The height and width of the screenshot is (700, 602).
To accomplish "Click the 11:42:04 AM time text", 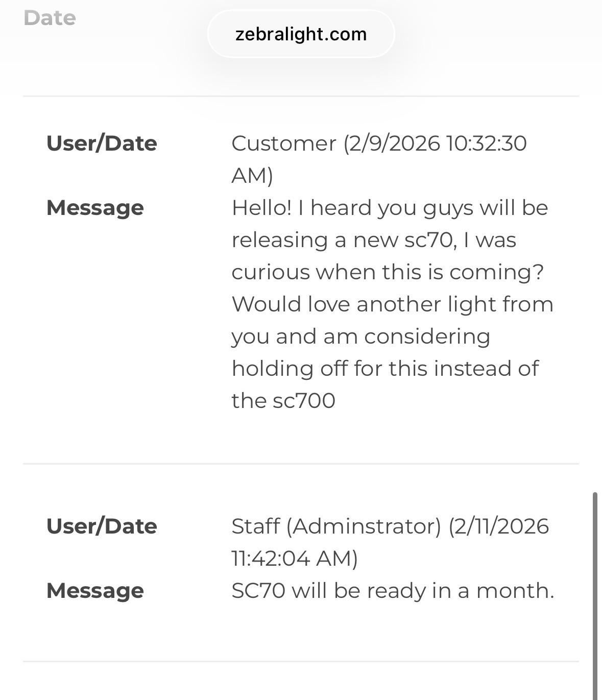I will click(x=294, y=559).
